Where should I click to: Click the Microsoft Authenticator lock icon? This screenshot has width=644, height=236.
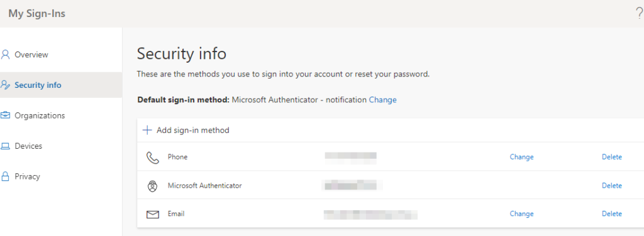(x=152, y=186)
